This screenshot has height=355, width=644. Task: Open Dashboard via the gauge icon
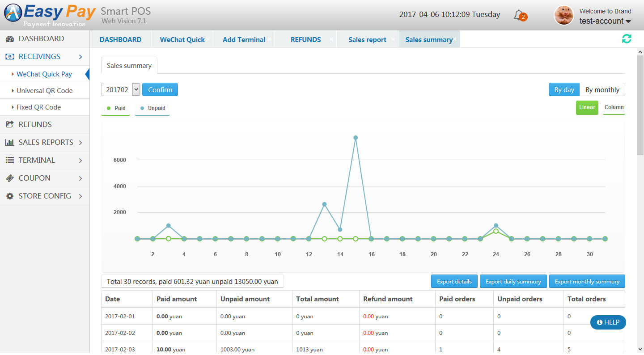(10, 39)
